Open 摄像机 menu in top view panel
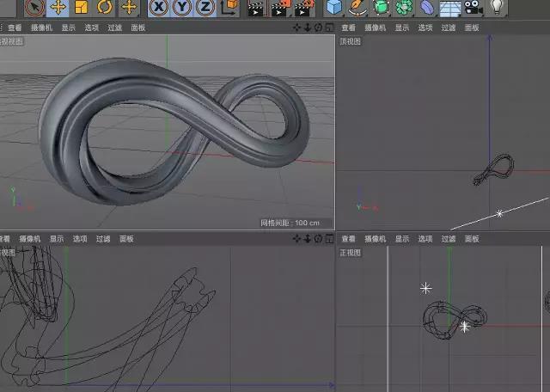Screen dimensions: 550x392 click(376, 28)
